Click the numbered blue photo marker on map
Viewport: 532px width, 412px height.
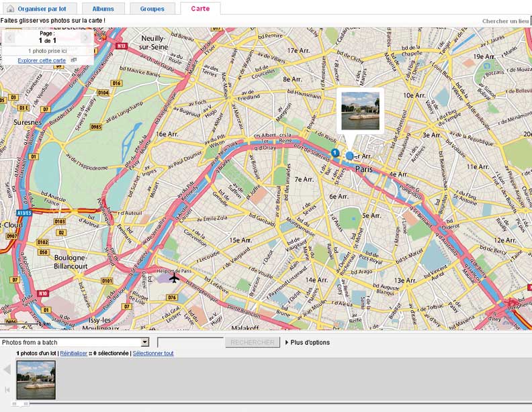(x=335, y=153)
